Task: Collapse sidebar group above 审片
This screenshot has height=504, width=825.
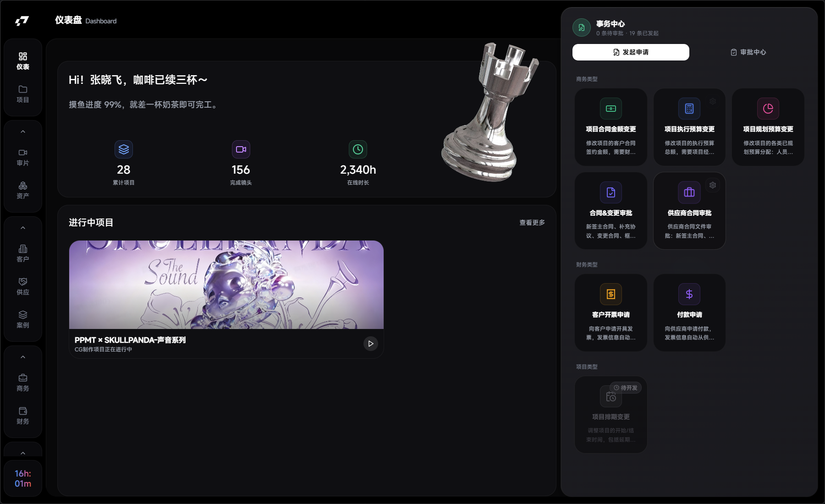Action: pyautogui.click(x=23, y=132)
